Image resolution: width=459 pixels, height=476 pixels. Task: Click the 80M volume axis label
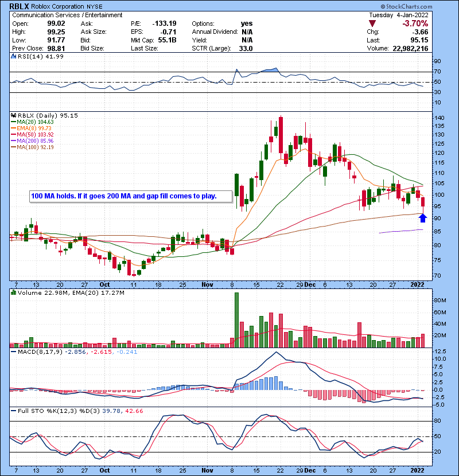440,301
